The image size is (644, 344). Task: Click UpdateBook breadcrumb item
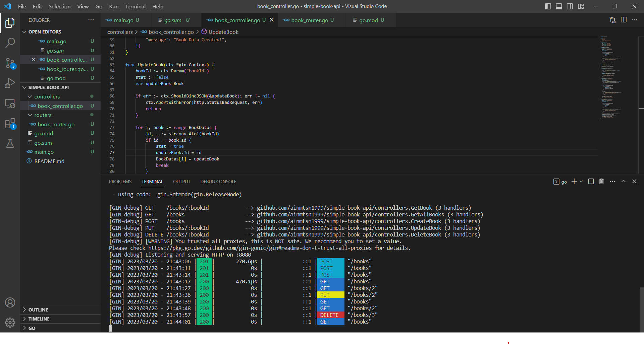(220, 32)
